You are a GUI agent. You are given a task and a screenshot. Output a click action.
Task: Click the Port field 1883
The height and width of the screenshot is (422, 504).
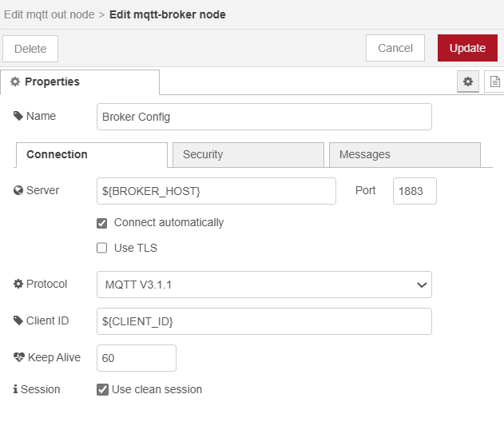pyautogui.click(x=415, y=191)
